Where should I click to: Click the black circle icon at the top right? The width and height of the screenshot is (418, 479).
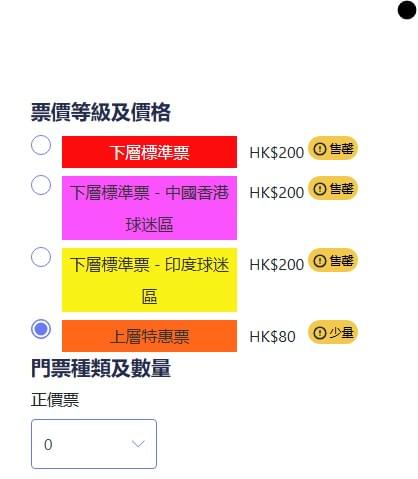pyautogui.click(x=407, y=10)
